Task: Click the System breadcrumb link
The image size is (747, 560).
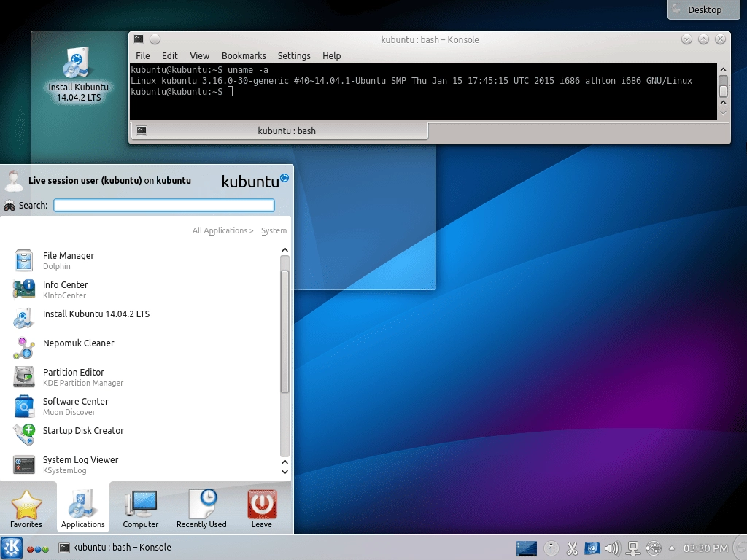Action: tap(274, 230)
